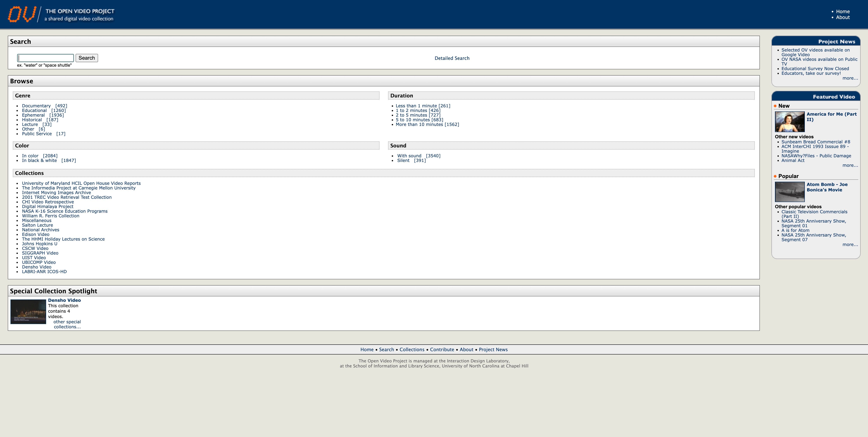Open the NASA K-16 Science Education Programs collection

[x=65, y=212]
